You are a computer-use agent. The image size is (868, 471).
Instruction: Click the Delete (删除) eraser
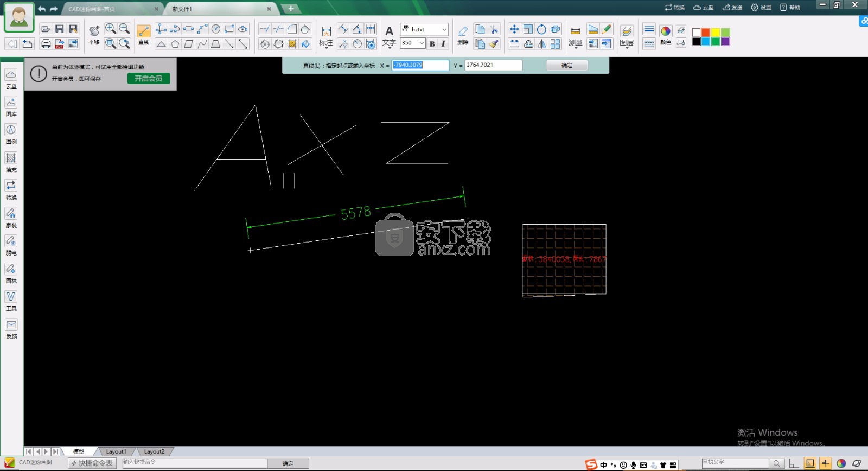coord(463,35)
